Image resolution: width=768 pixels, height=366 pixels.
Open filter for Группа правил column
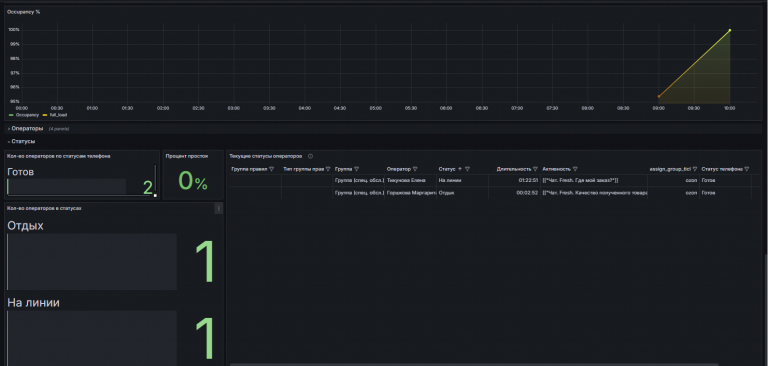click(271, 169)
